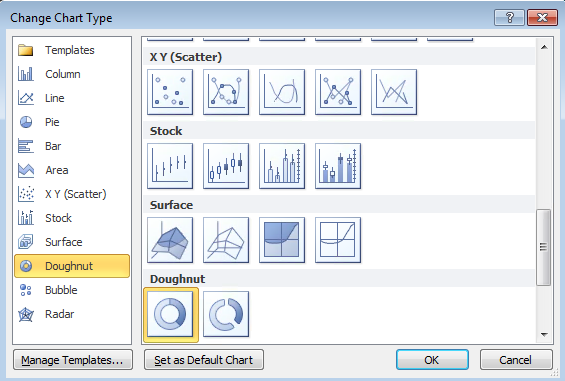Choose the Exploded Doughnut chart
Screen dimensions: 565x381
click(226, 314)
